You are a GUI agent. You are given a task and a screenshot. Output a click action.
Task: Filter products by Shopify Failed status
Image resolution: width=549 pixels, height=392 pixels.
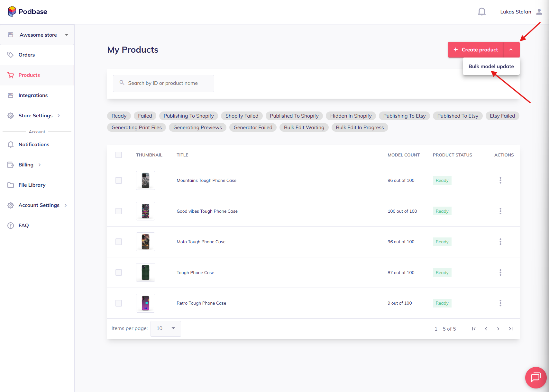point(242,116)
